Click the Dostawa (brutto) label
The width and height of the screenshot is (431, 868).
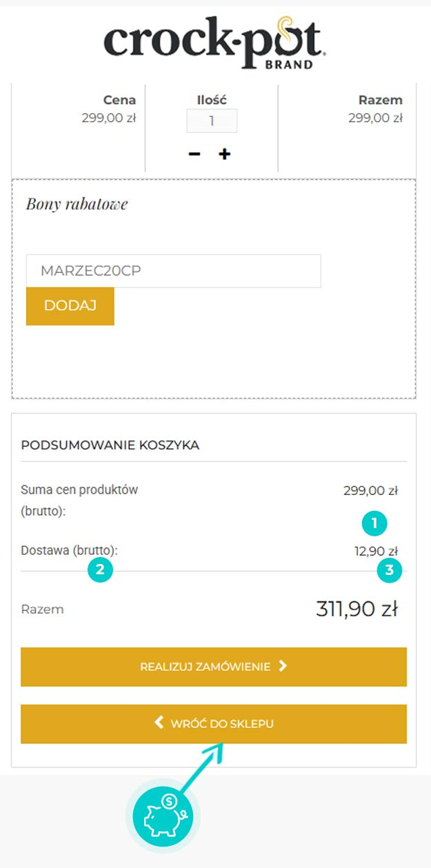[x=70, y=551]
